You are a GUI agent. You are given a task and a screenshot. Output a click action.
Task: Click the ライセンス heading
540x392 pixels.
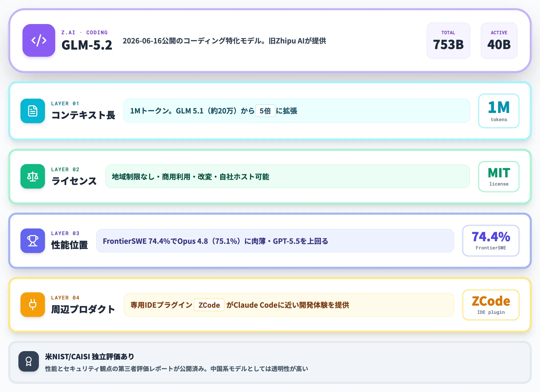74,181
